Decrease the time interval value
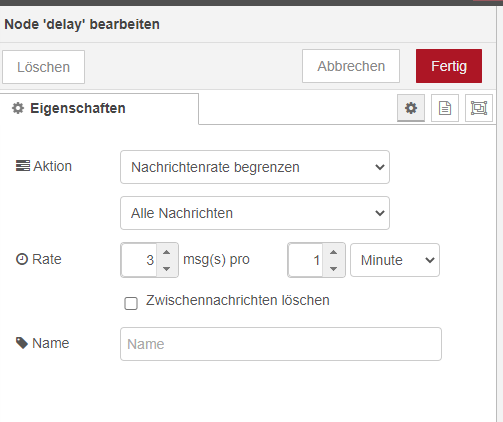The width and height of the screenshot is (503, 422). [x=333, y=268]
